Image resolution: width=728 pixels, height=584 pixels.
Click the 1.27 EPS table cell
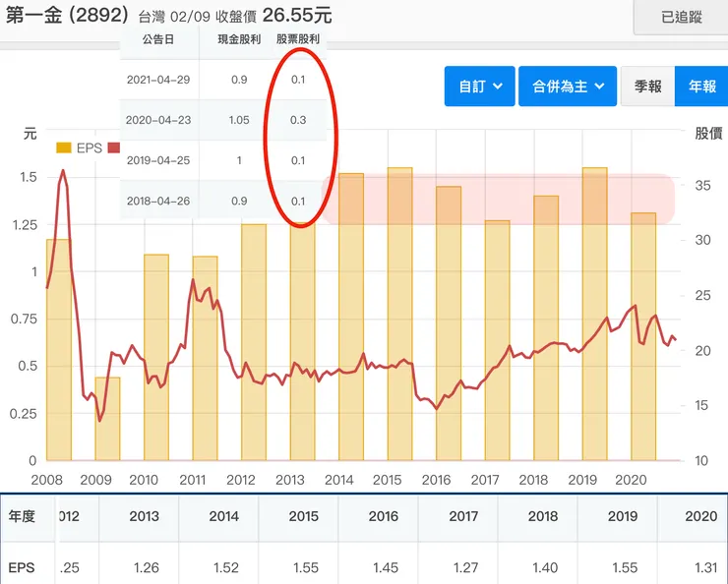465,567
